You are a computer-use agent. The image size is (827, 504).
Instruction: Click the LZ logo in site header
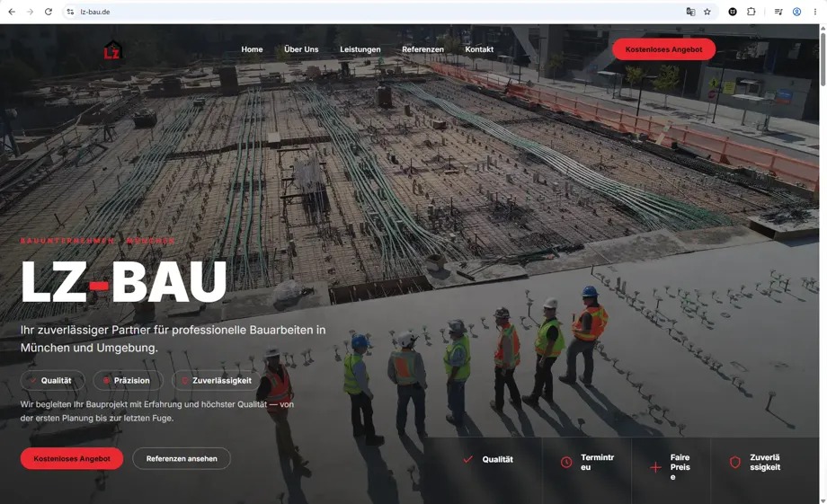point(112,50)
